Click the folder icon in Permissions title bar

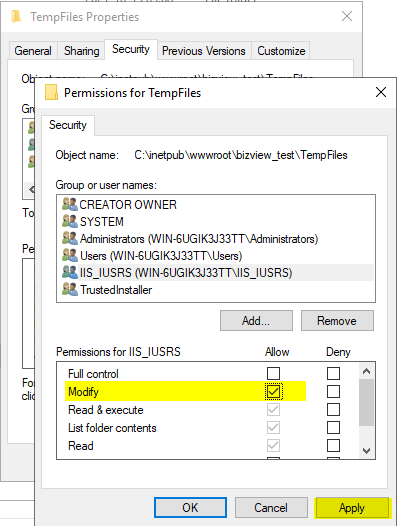51,92
